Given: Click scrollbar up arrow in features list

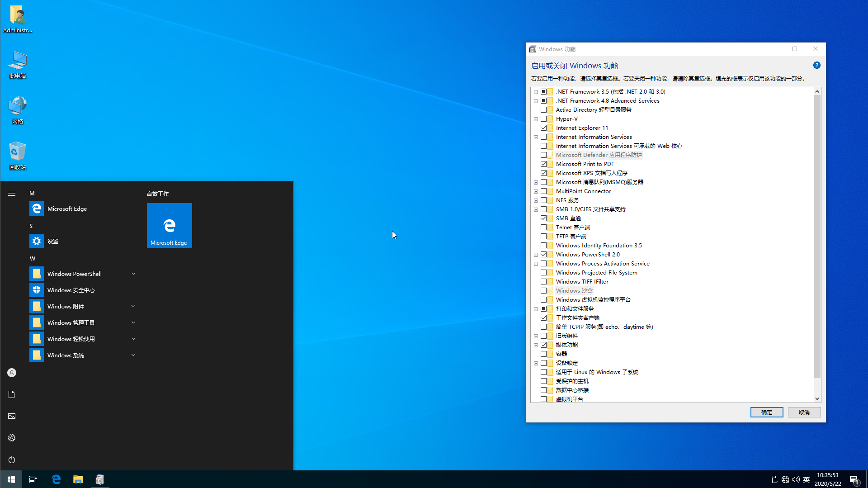Looking at the screenshot, I should click(x=817, y=91).
